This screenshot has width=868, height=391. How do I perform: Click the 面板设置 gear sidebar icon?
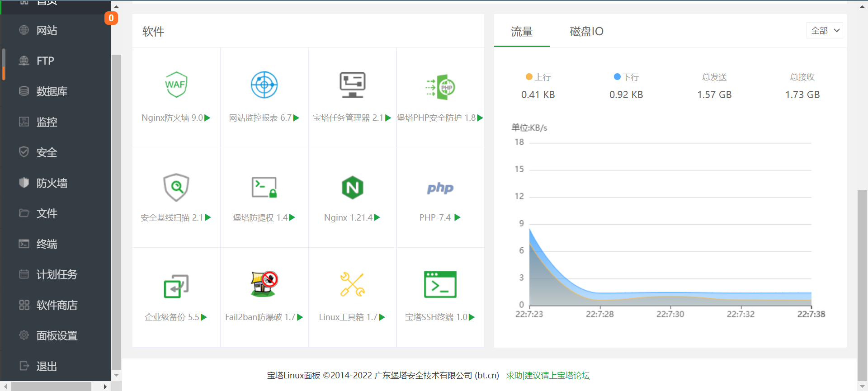click(24, 335)
